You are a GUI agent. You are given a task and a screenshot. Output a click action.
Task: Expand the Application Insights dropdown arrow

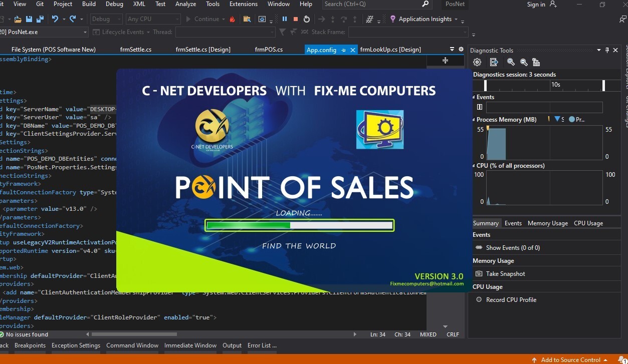pyautogui.click(x=456, y=19)
